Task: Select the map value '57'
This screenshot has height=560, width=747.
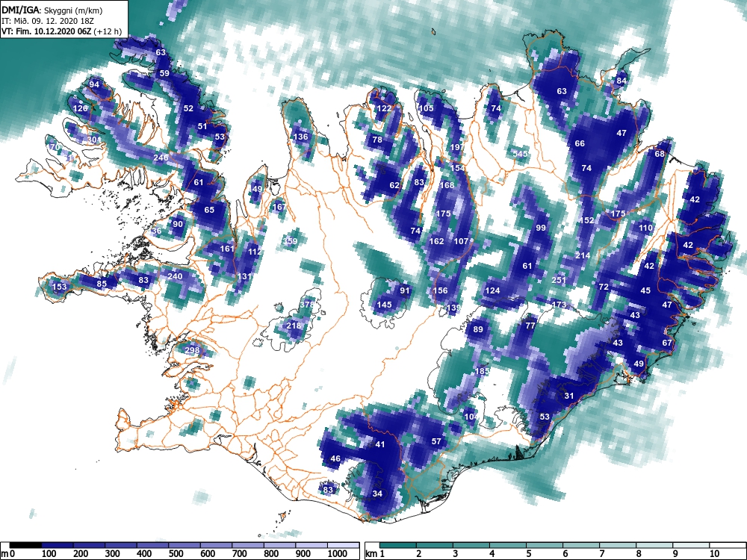Action: (436, 441)
